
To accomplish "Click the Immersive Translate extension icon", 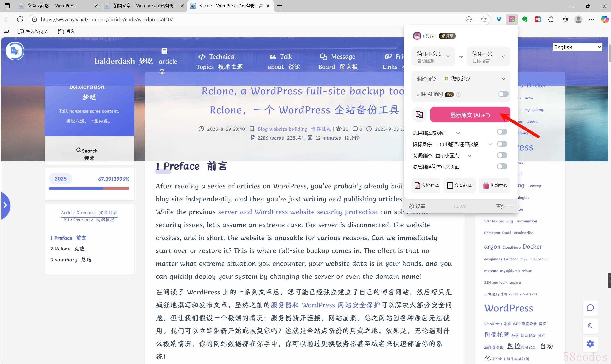I will click(x=512, y=19).
